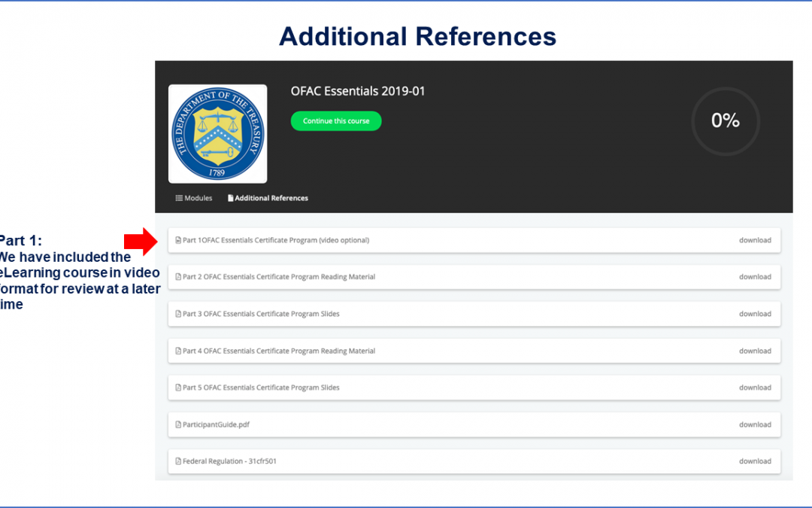Screen dimensions: 812x508
Task: Select 'Part 3 OFAC Essentials Certificate Program Slides'
Action: tap(261, 314)
